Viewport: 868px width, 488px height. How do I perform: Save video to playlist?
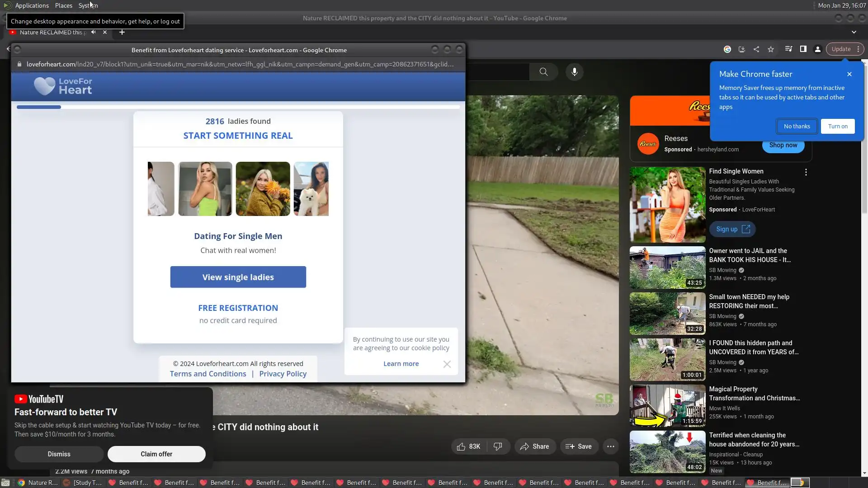579,446
